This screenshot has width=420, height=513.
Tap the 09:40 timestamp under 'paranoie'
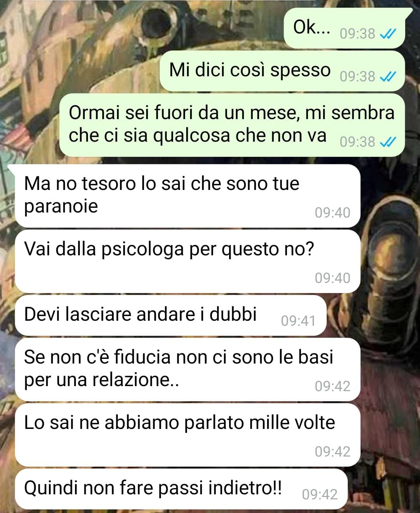click(332, 213)
